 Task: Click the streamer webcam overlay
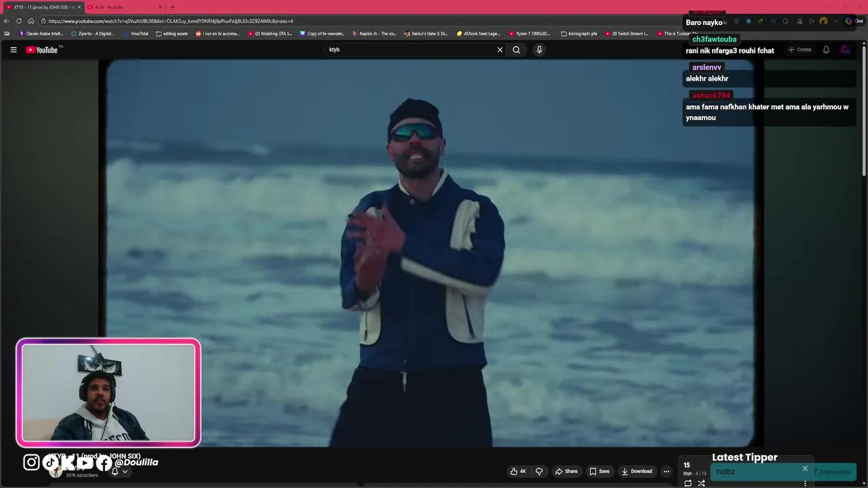[x=108, y=393]
